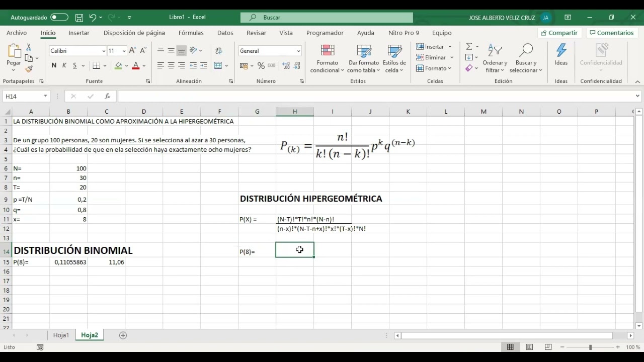This screenshot has height=362, width=644.
Task: Open the Comentarios panel
Action: 612,33
